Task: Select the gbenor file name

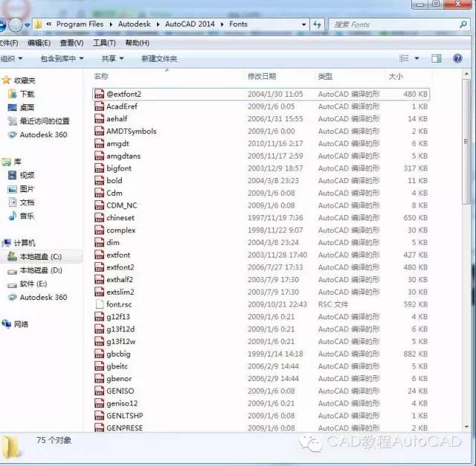Action: pyautogui.click(x=119, y=378)
